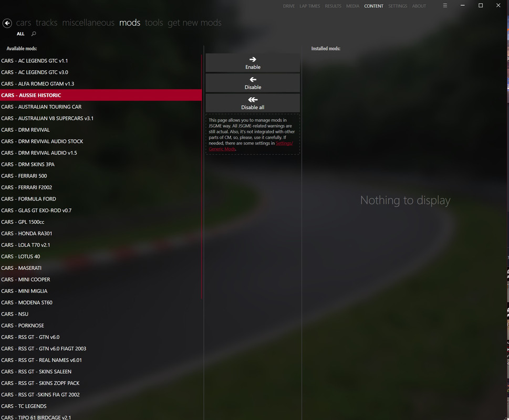Select CARS - DRM REVIVAL AUDIO v1.5

coord(101,153)
